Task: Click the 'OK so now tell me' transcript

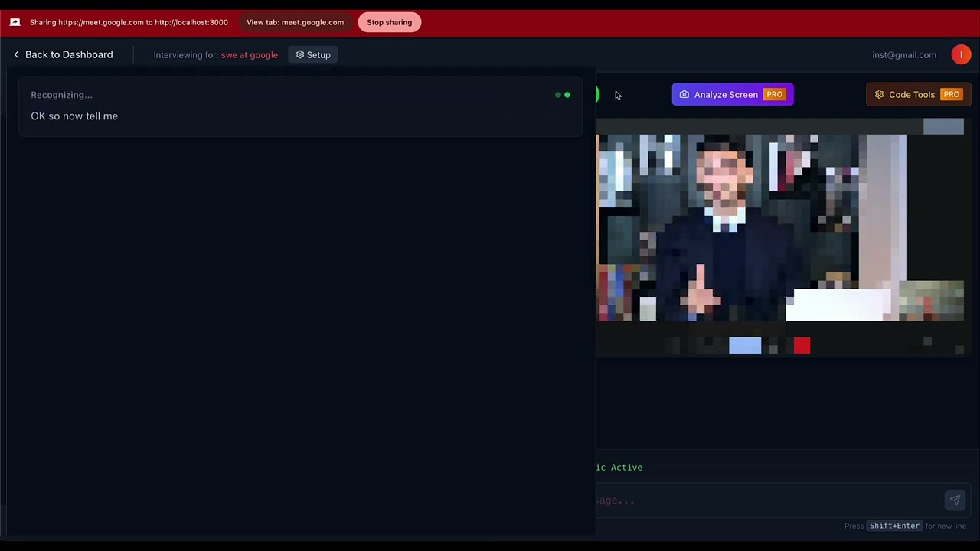Action: coord(74,116)
